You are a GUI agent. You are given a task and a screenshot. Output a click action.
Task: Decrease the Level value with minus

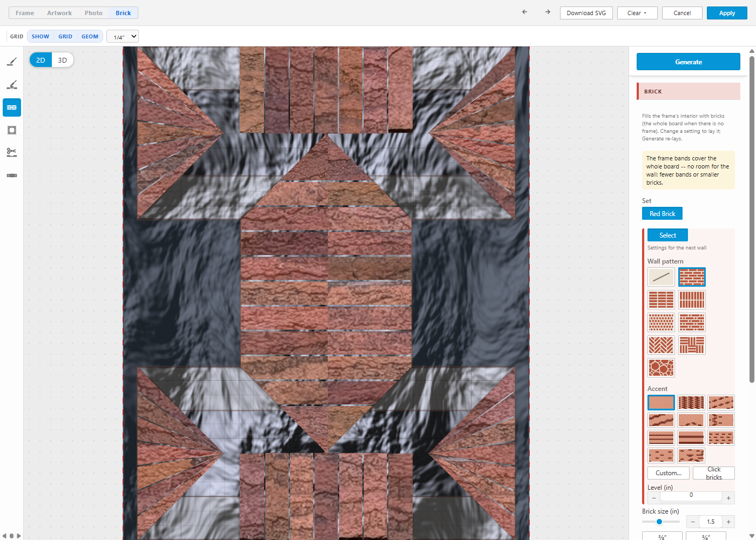click(654, 498)
